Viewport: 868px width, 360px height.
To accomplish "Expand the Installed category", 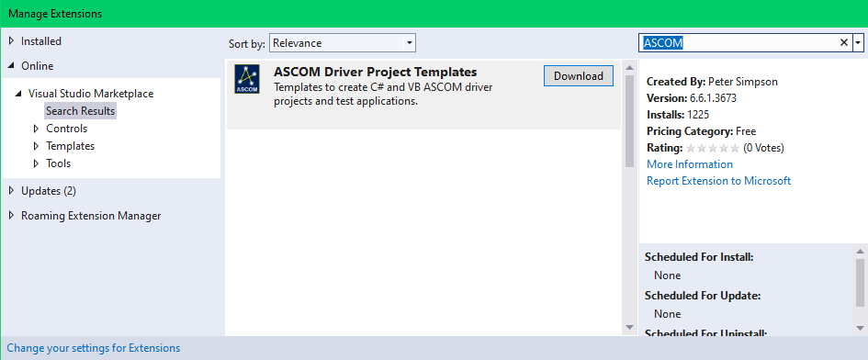I will click(12, 41).
